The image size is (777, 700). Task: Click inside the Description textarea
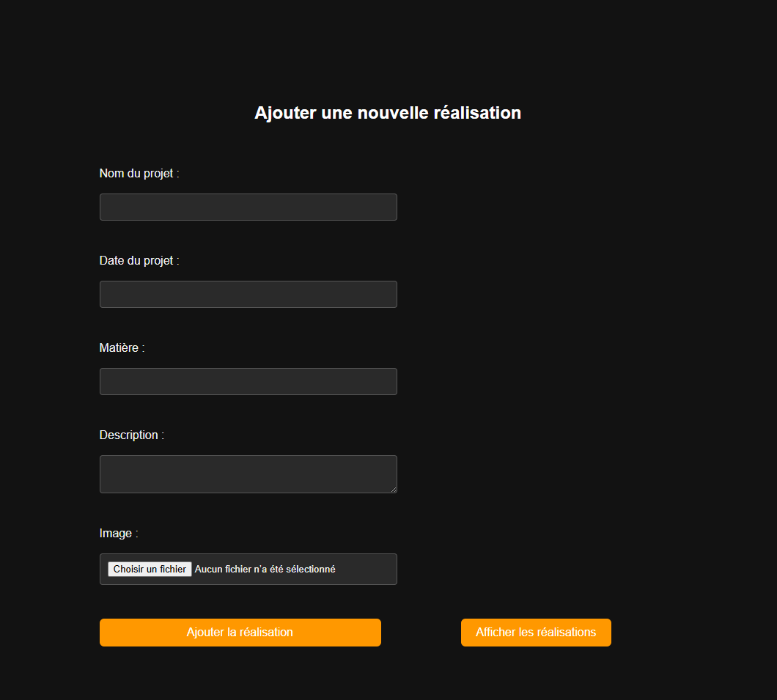click(x=248, y=474)
